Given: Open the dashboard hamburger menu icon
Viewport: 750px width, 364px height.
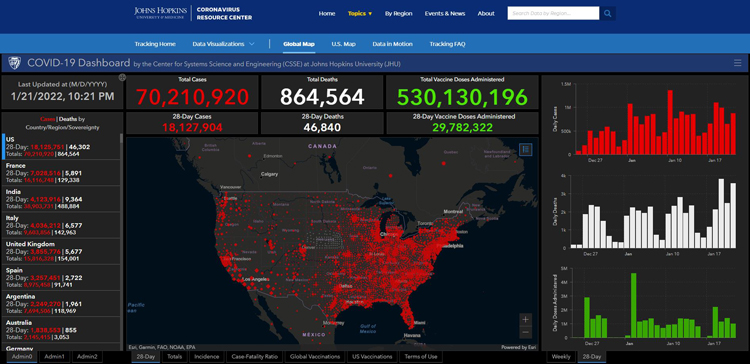Looking at the screenshot, I should point(737,63).
